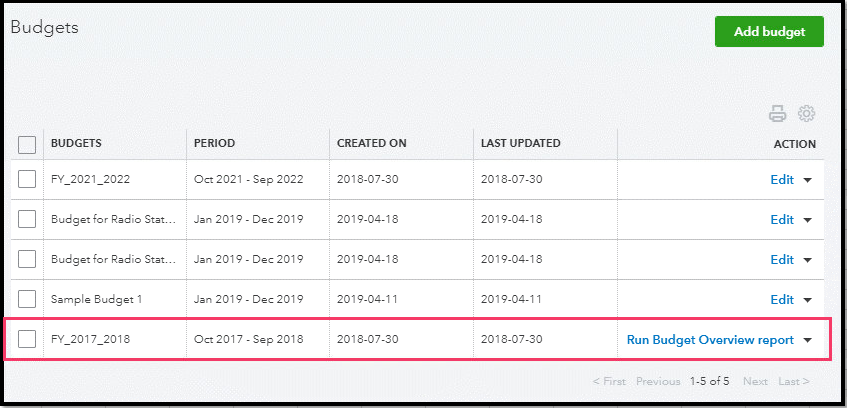Sort by the BUDGETS column header
The width and height of the screenshot is (847, 408).
coord(76,143)
